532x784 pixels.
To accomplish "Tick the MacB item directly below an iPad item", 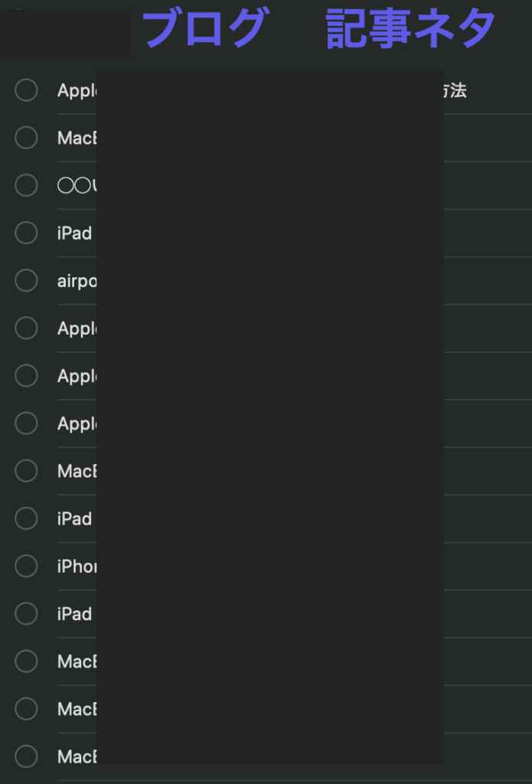I will click(27, 661).
